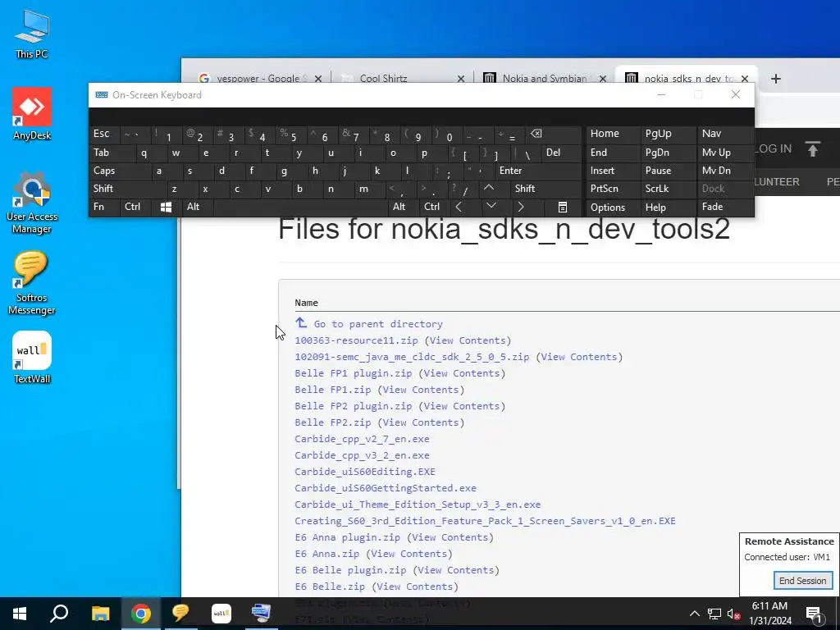Open Softros Messenger desktop shortcut
Viewport: 840px width, 630px height.
32,283
